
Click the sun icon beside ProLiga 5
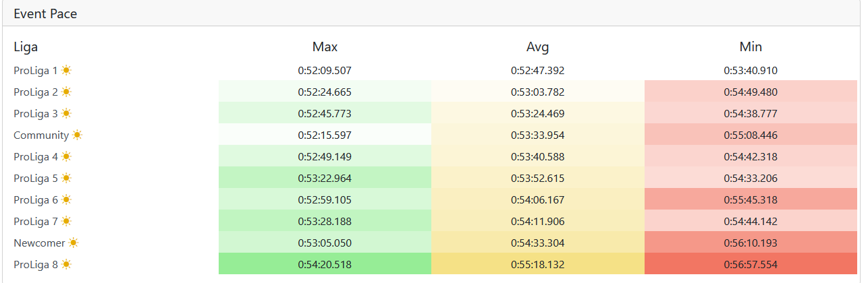66,178
